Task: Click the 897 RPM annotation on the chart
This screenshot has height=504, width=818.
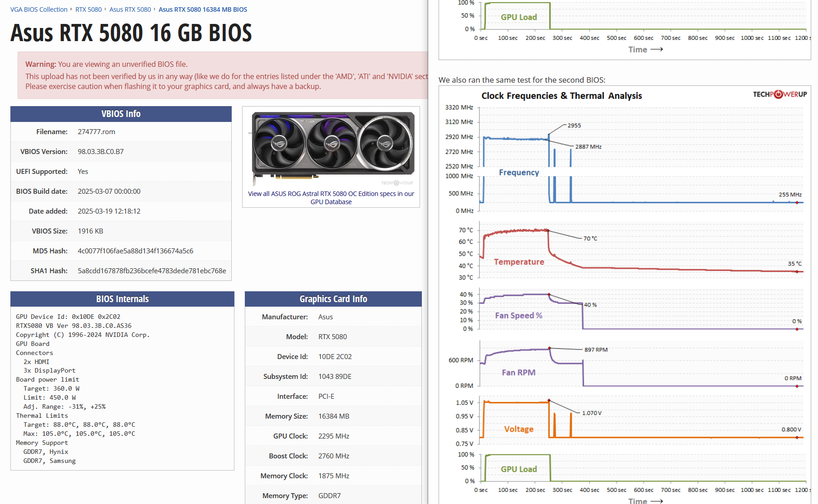Action: click(x=596, y=350)
